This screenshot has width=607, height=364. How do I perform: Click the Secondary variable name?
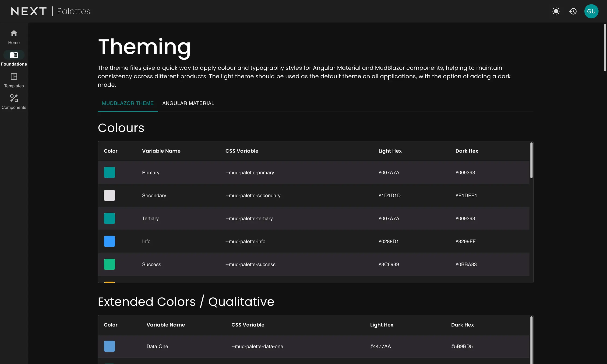point(154,195)
